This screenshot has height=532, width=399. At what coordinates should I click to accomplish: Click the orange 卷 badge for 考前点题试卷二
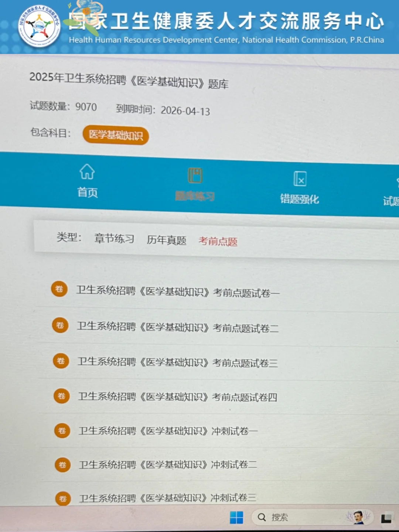60,325
